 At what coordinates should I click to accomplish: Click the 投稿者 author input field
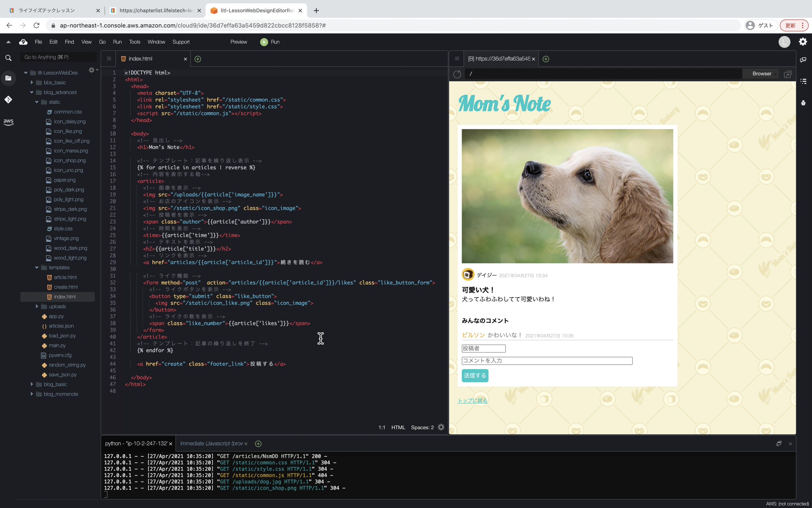pos(484,348)
